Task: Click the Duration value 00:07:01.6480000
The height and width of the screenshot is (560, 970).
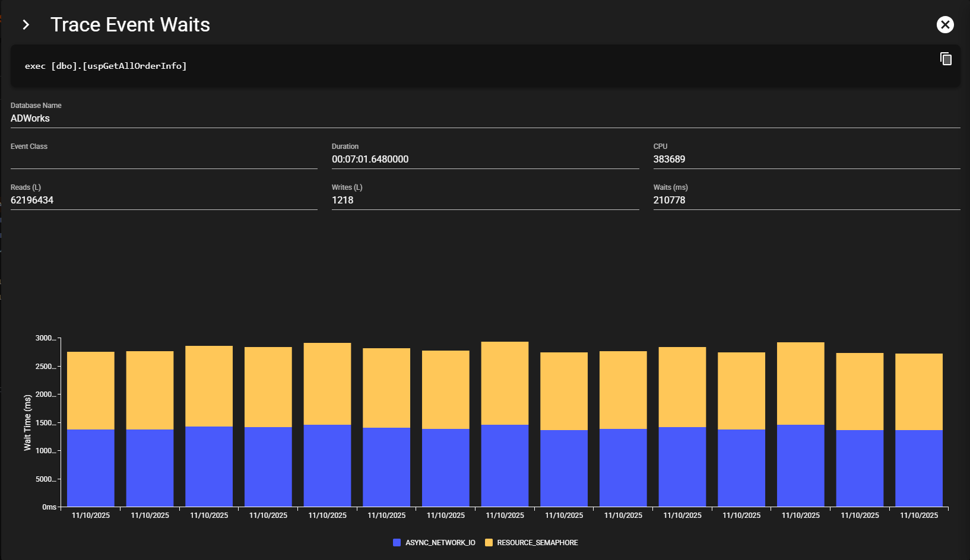Action: coord(370,159)
